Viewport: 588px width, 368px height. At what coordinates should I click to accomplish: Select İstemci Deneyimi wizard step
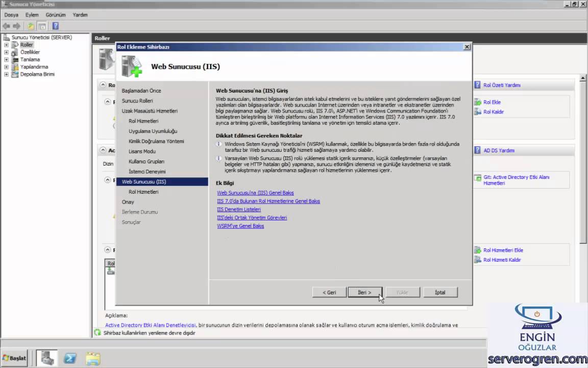(x=147, y=172)
